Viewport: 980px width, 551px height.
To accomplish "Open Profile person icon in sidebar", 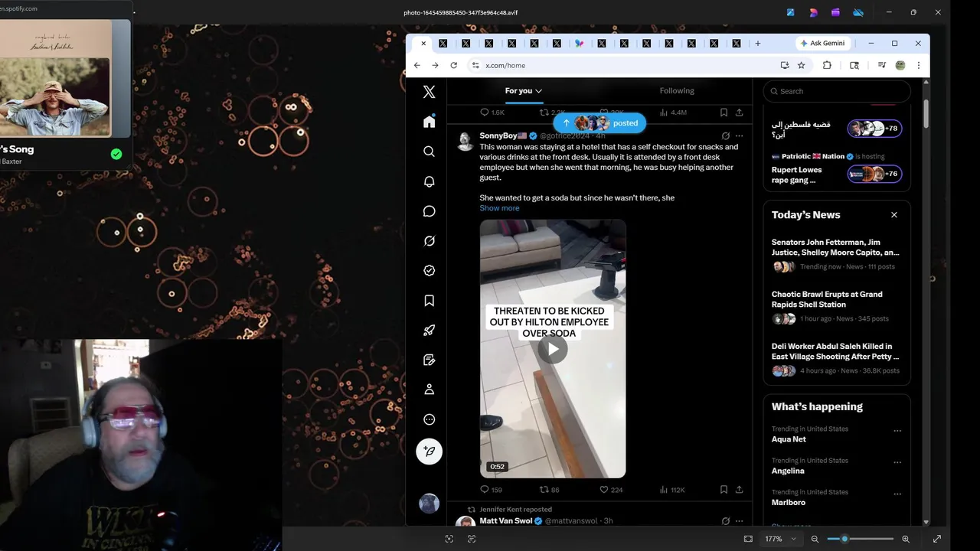I will click(429, 390).
